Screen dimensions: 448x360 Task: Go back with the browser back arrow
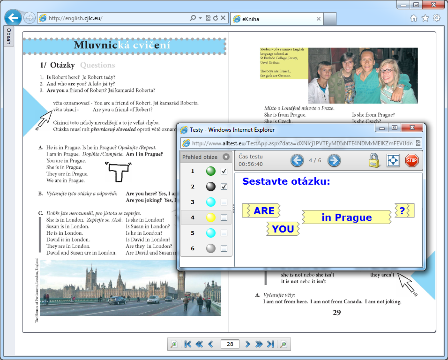coord(13,18)
